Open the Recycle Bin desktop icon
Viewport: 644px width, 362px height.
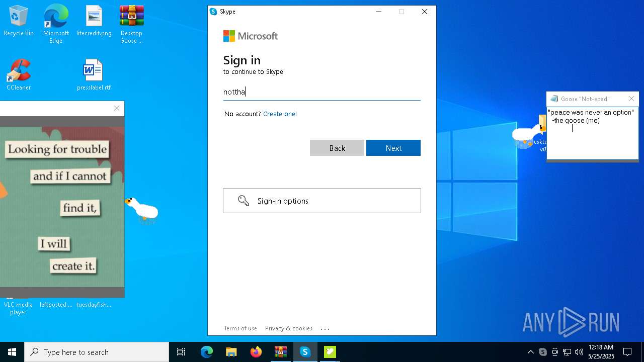coord(19,21)
